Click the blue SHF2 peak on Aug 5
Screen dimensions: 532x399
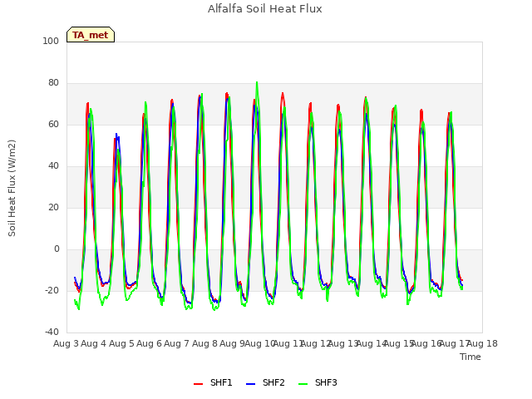point(116,135)
